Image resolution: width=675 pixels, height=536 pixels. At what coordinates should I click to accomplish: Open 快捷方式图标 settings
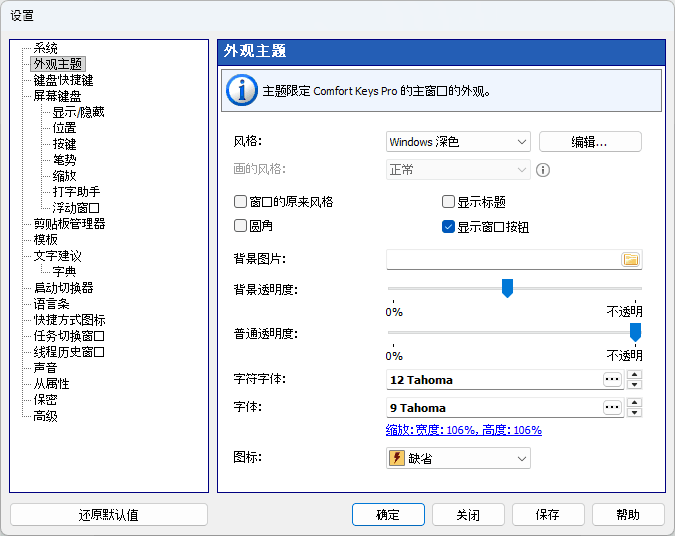point(70,320)
